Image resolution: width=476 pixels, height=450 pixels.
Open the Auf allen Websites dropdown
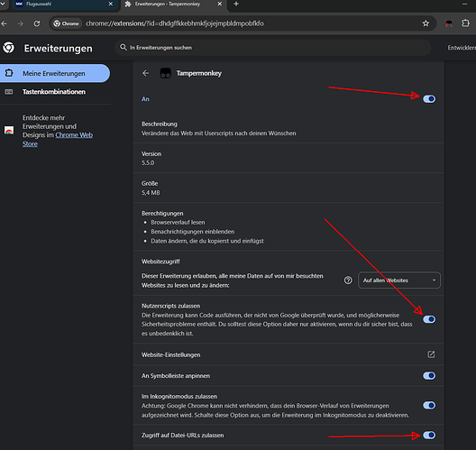398,280
